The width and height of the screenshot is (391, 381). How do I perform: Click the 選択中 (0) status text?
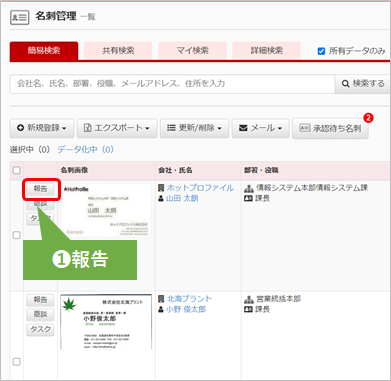coord(30,150)
